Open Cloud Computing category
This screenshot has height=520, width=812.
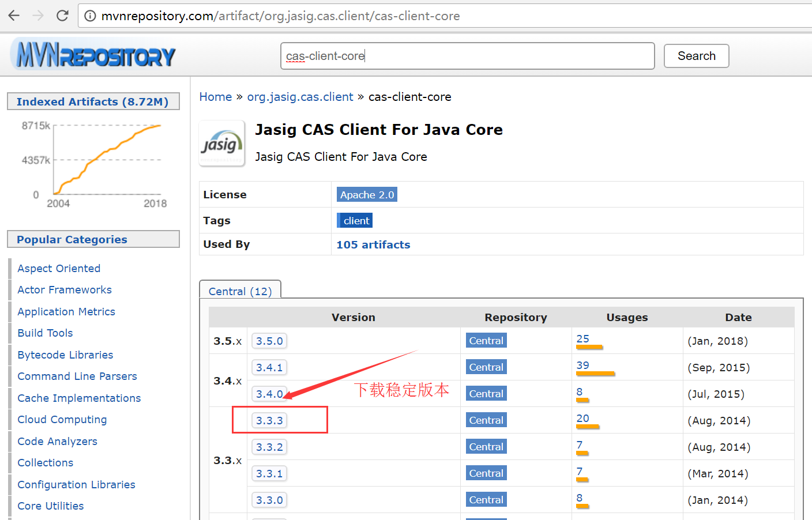(62, 419)
